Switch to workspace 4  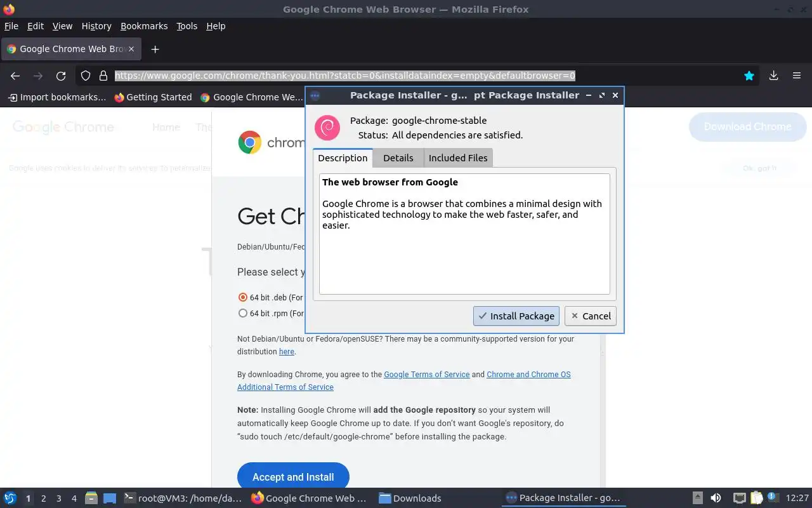coord(74,498)
